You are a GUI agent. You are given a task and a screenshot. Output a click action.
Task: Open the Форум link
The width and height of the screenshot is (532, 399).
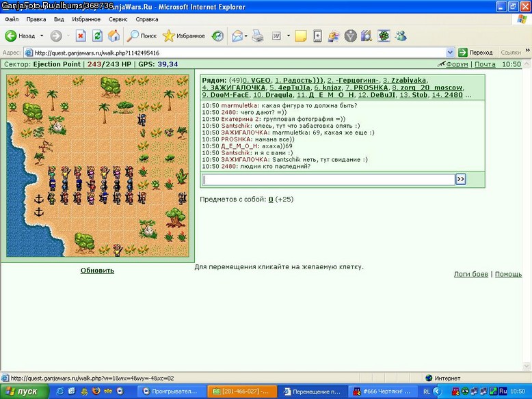[457, 64]
